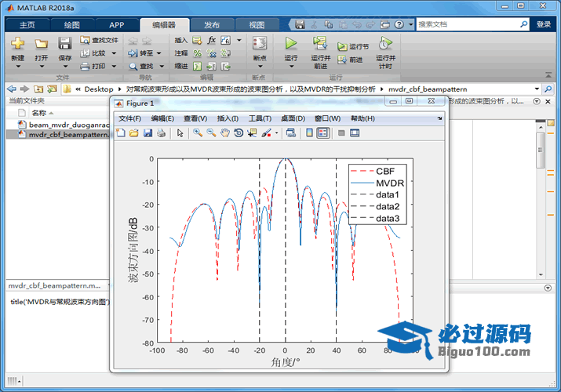Open the Tools 工具(T) menu in Figure 1
This screenshot has height=392, width=561.
(x=260, y=118)
